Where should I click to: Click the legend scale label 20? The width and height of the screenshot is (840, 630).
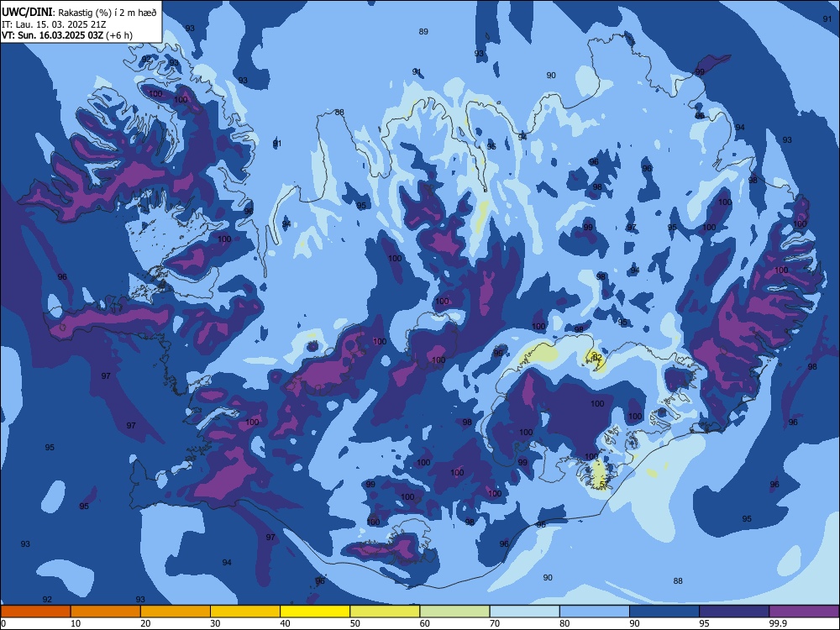point(145,623)
